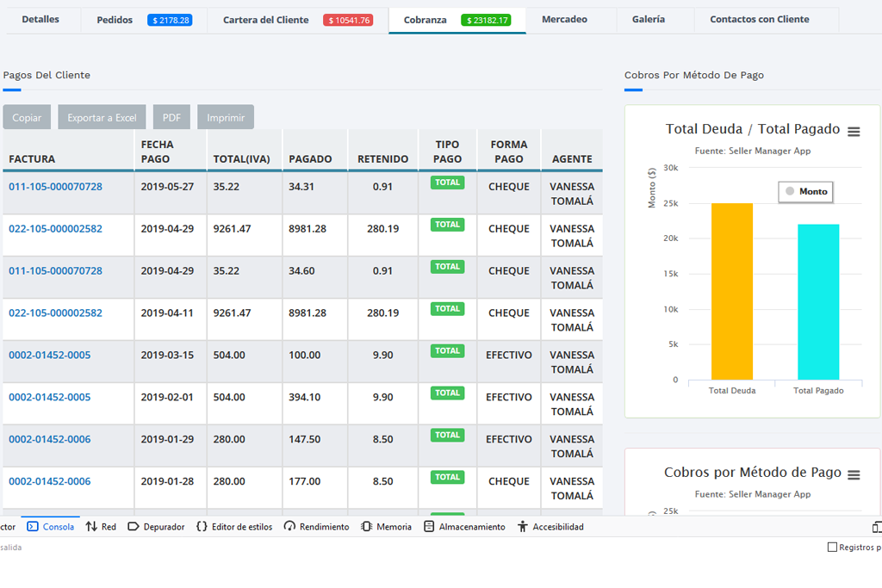Click the paid amount 100.00

click(x=304, y=356)
